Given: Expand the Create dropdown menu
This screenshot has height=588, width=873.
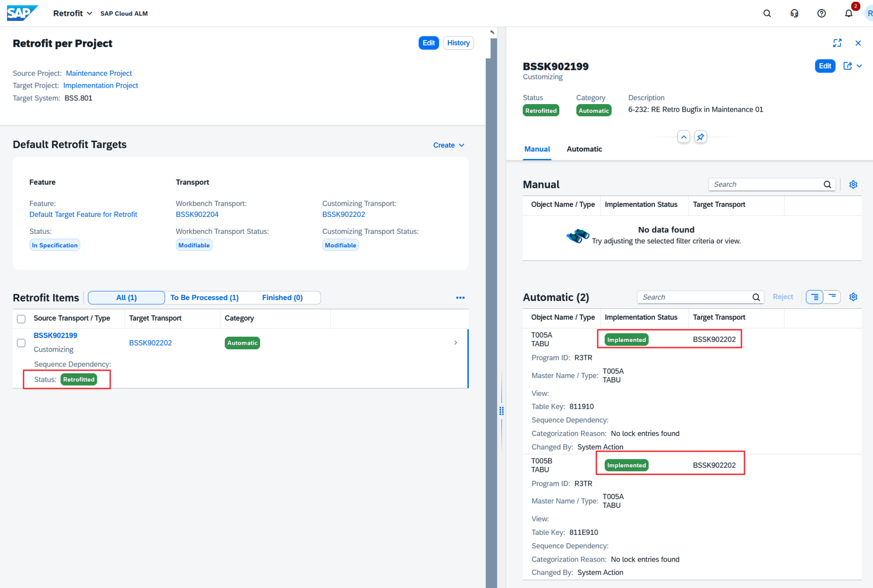Looking at the screenshot, I should click(x=448, y=145).
